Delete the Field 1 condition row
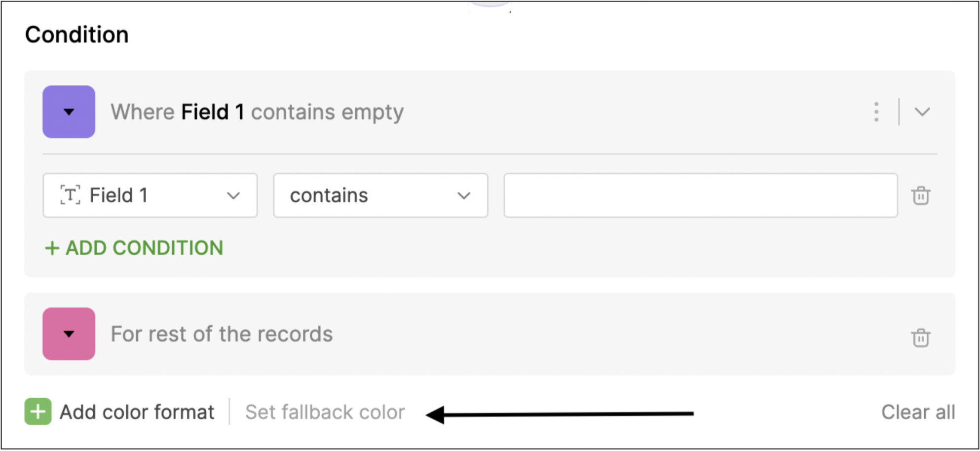Viewport: 980px width, 451px height. tap(920, 196)
